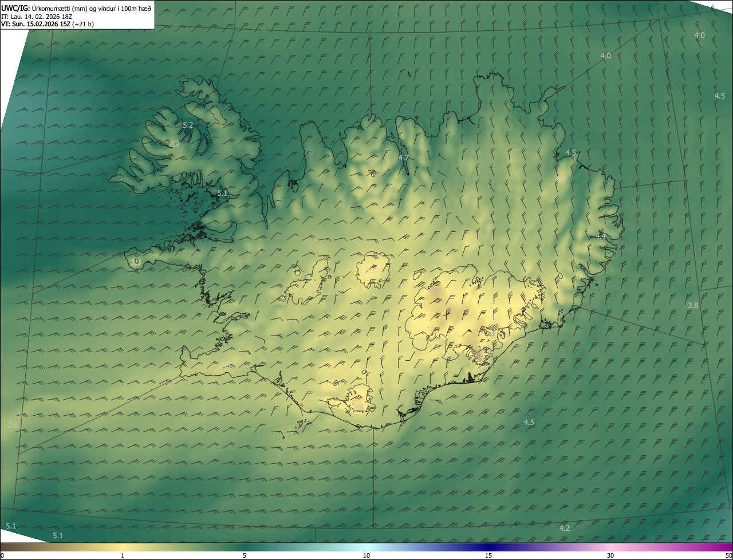Image resolution: width=733 pixels, height=560 pixels.
Task: Click the 4.4 value on the east coast
Action: click(x=600, y=236)
